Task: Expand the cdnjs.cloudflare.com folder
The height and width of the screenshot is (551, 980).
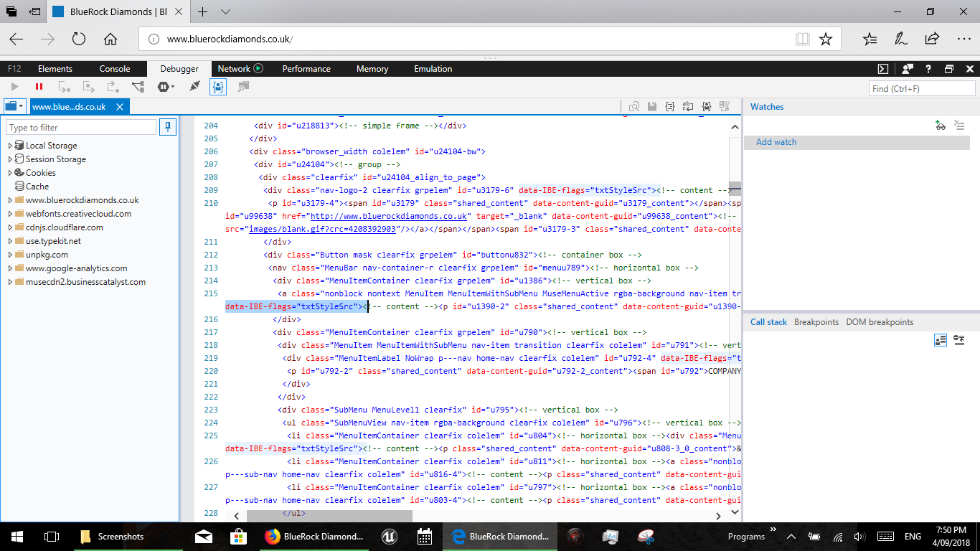Action: click(x=10, y=227)
